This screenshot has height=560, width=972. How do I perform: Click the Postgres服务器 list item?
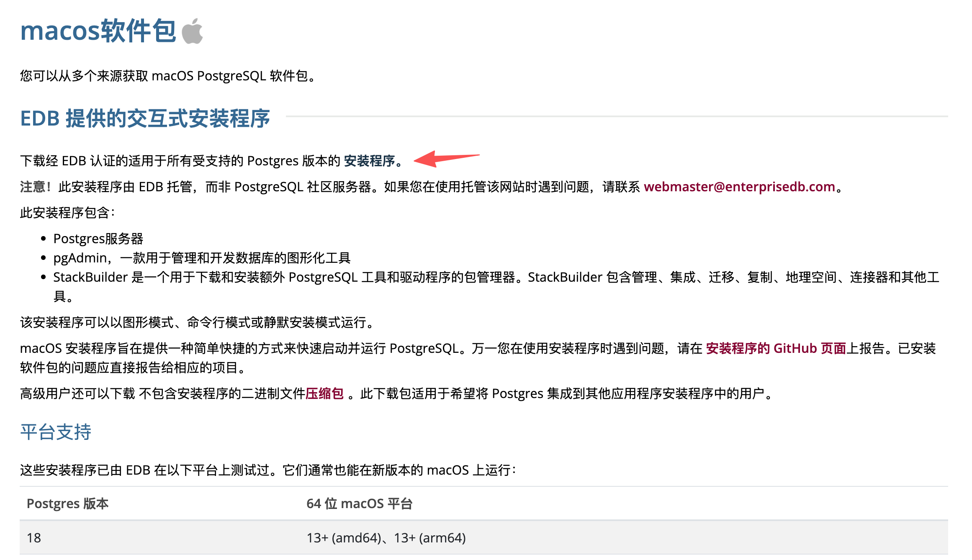coord(98,239)
